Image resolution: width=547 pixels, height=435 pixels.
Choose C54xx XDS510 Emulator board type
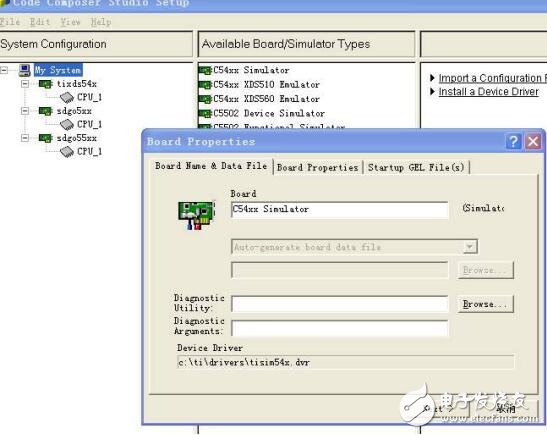click(x=259, y=84)
